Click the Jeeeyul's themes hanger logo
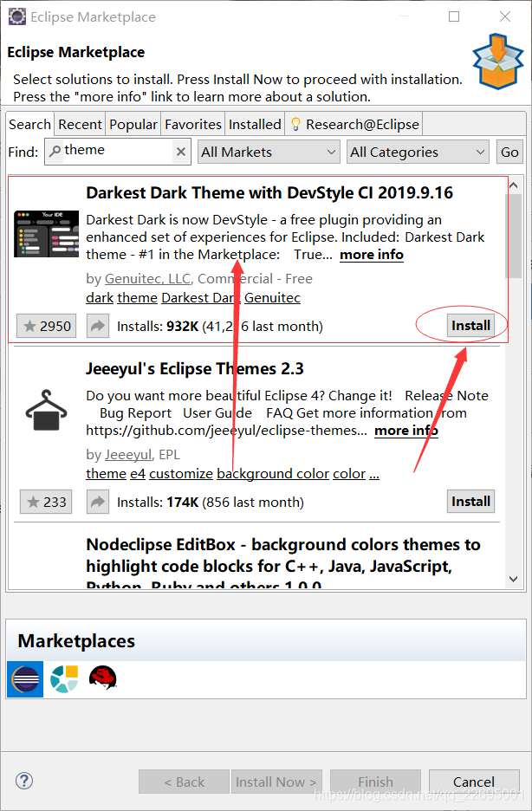Image resolution: width=532 pixels, height=811 pixels. (47, 410)
